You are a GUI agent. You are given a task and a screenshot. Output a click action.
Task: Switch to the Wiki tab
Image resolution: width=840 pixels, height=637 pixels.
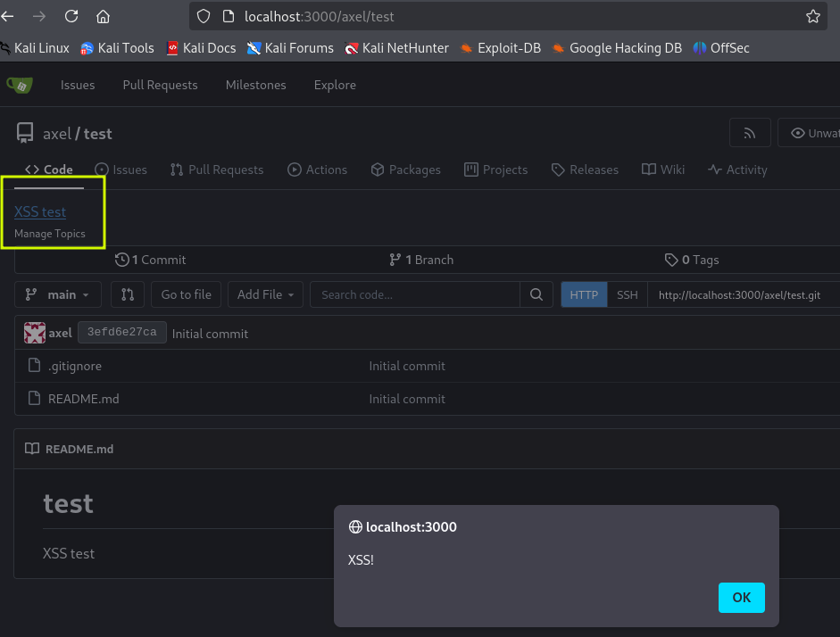663,170
